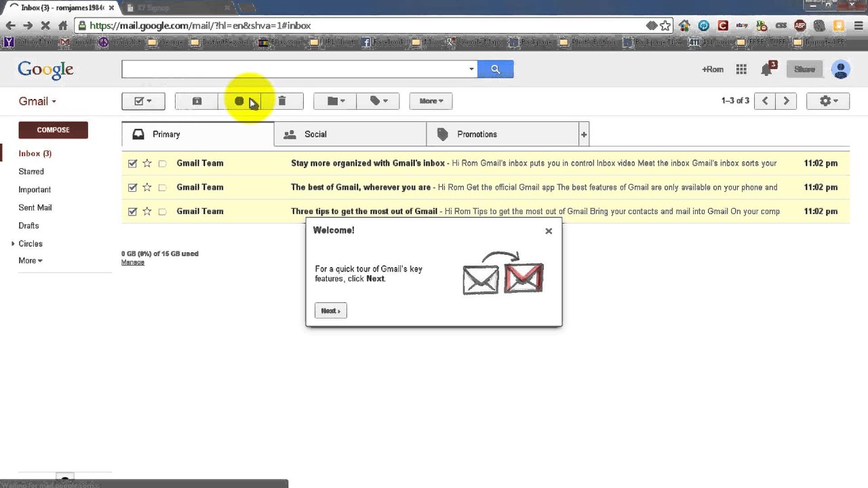This screenshot has width=868, height=488.
Task: Open the Chrome hamburger menu
Action: [858, 26]
